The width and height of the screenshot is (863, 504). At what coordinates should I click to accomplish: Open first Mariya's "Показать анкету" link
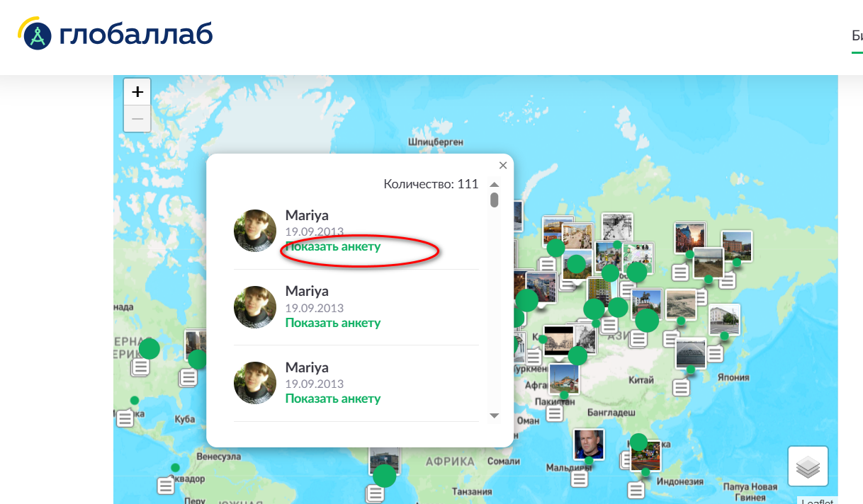[333, 247]
